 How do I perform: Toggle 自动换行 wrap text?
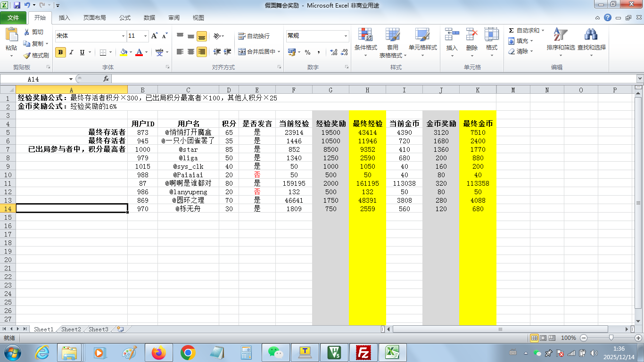254,36
